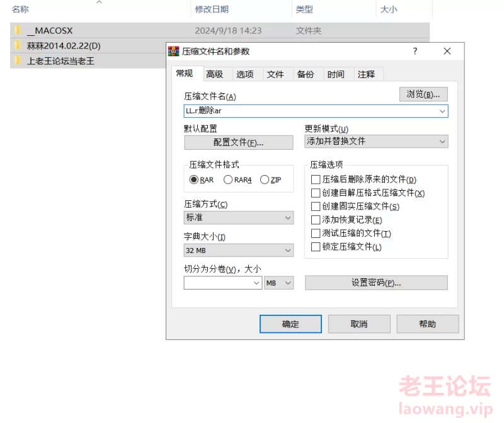Click the ? help button in title bar
The image size is (504, 423).
click(415, 51)
